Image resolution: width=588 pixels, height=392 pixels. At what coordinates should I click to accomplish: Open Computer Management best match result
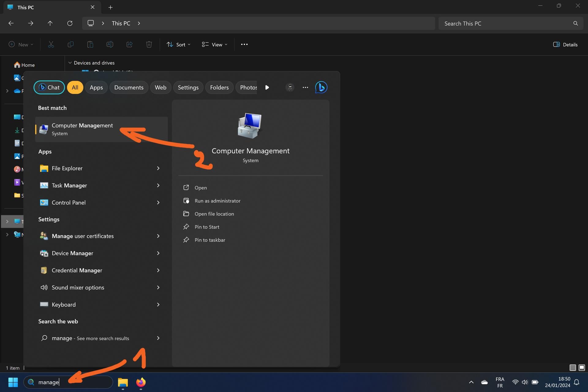pos(101,129)
